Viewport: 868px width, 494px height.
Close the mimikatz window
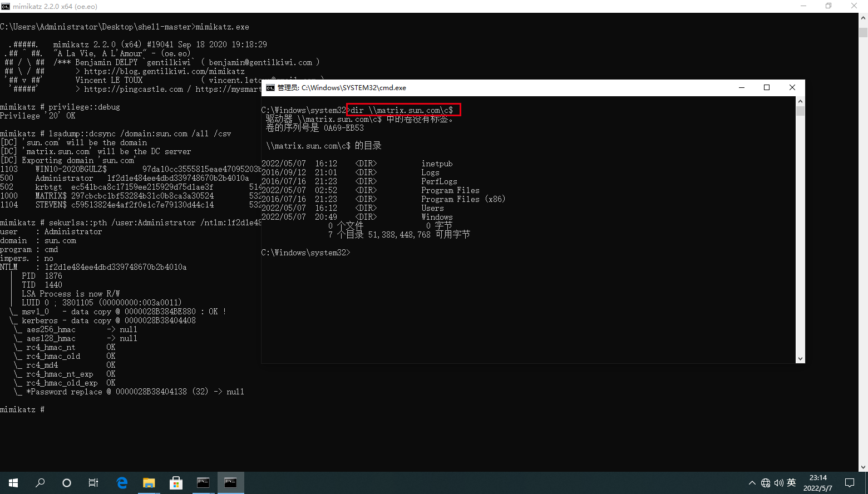(x=854, y=6)
